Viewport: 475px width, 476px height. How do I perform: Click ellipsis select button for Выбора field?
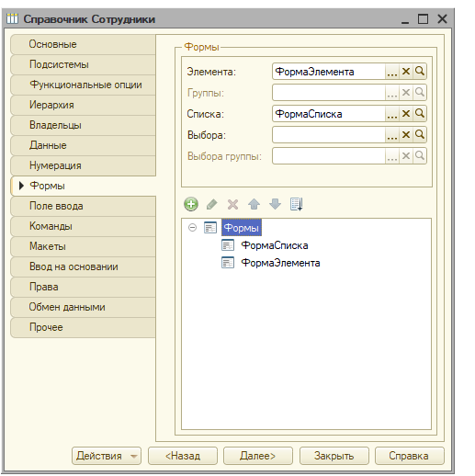coord(392,135)
